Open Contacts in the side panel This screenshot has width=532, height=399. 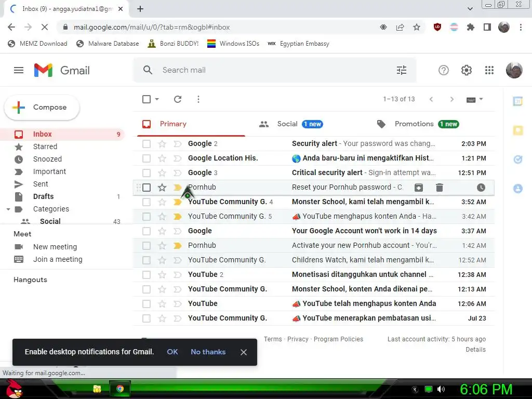coord(518,188)
